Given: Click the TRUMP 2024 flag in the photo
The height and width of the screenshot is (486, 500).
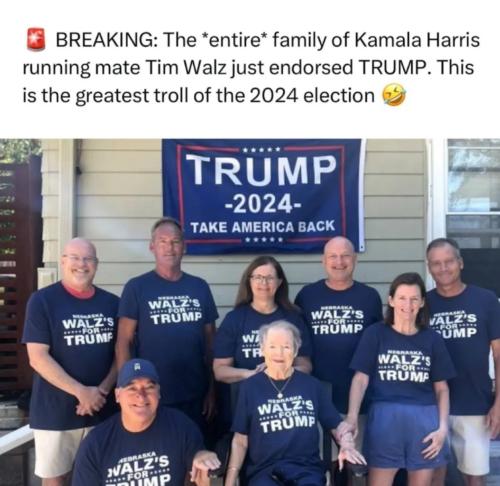Looking at the screenshot, I should tap(262, 196).
